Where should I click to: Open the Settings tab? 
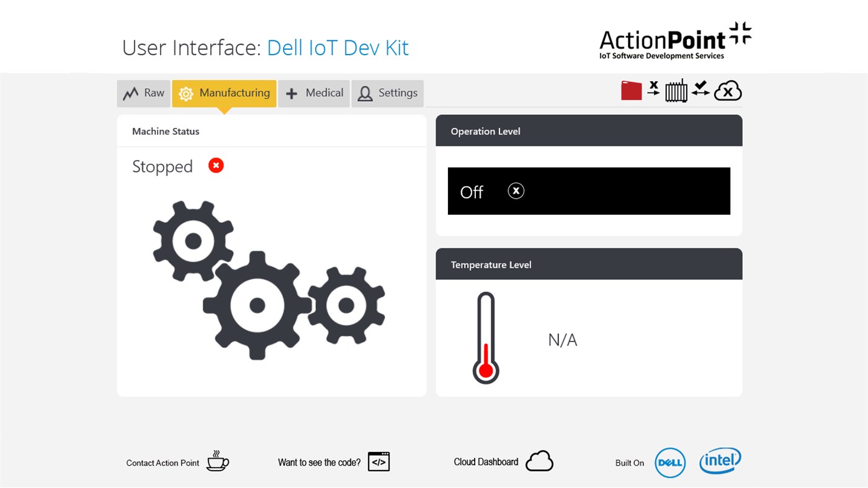click(x=388, y=93)
